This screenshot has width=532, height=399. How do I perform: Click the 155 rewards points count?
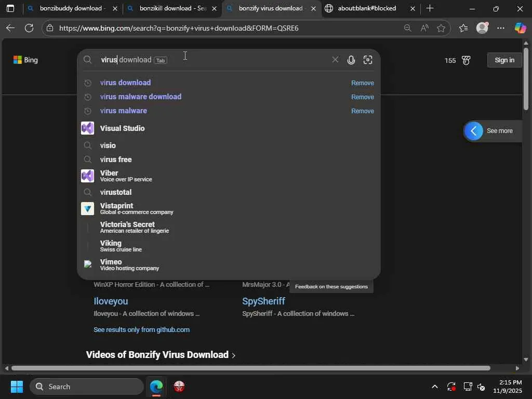click(x=450, y=60)
